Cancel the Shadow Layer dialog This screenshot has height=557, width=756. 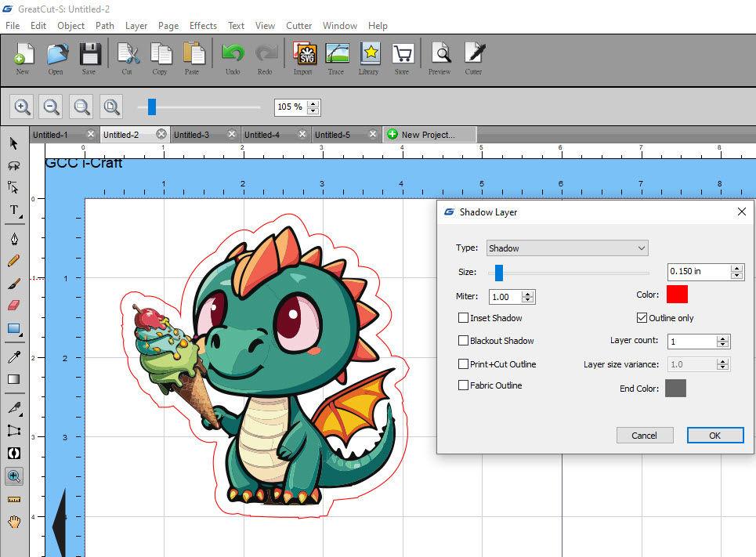pyautogui.click(x=645, y=436)
